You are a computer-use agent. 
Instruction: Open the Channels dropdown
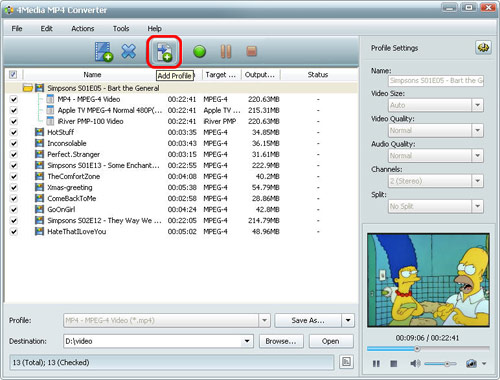(477, 181)
